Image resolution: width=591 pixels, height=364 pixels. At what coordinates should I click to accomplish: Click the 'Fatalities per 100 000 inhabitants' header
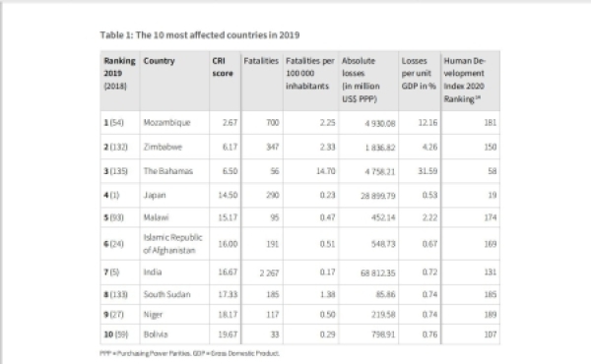[x=310, y=81]
